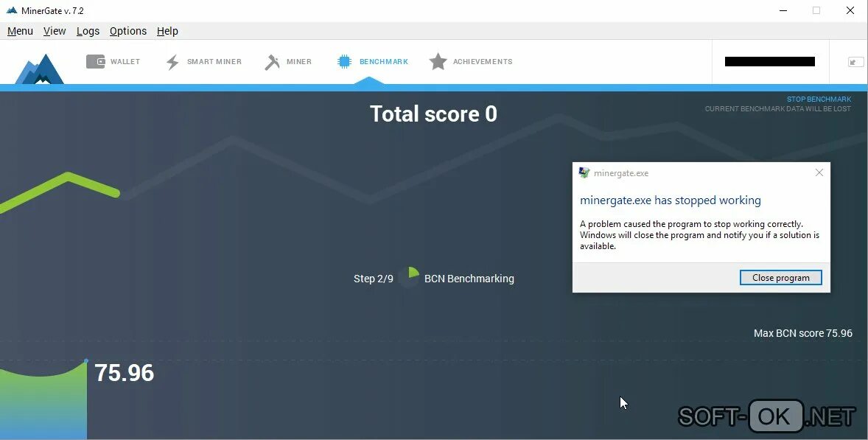Click the 'minergate.exe has stopped working' heading
The image size is (868, 440).
click(x=671, y=200)
